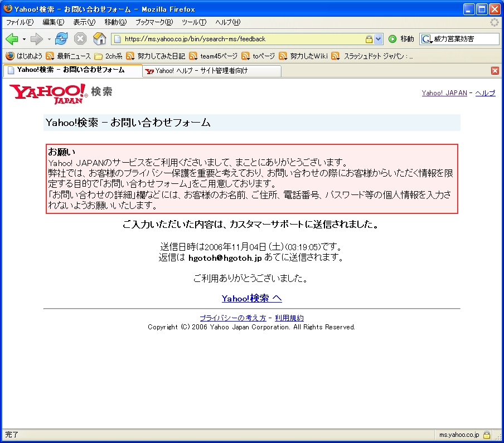This screenshot has width=504, height=443.
Task: Open the 表示(V) menu
Action: click(x=84, y=22)
